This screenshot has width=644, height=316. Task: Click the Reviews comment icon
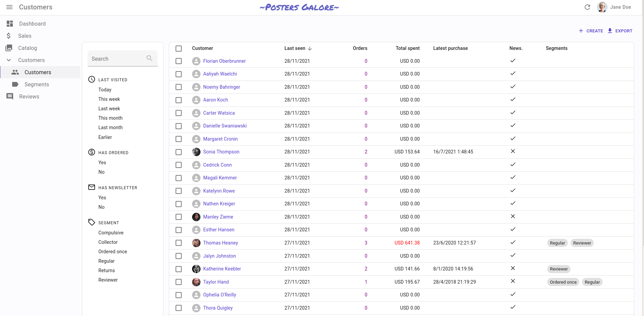pos(10,96)
